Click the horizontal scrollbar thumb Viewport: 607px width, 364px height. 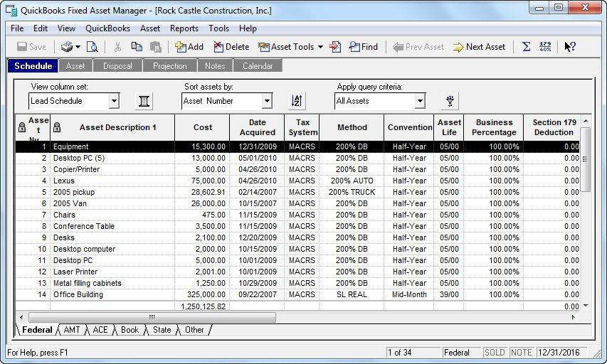click(152, 317)
